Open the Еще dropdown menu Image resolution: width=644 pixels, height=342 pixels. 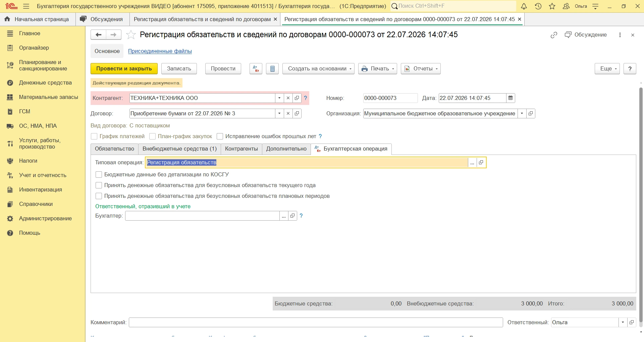(607, 69)
